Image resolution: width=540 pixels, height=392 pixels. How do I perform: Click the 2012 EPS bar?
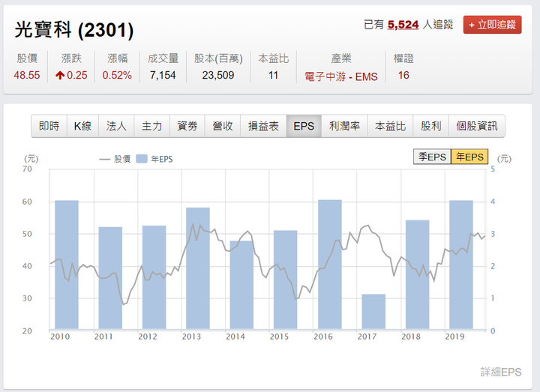coord(154,277)
